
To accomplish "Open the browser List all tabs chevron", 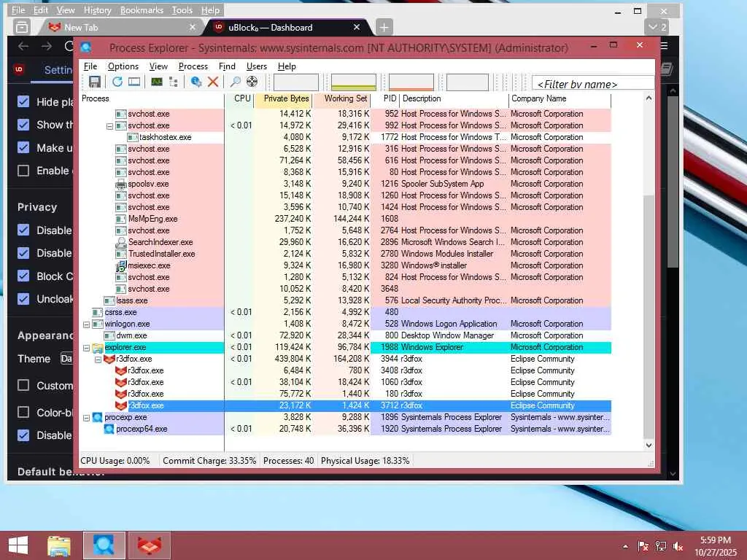I will coord(657,27).
